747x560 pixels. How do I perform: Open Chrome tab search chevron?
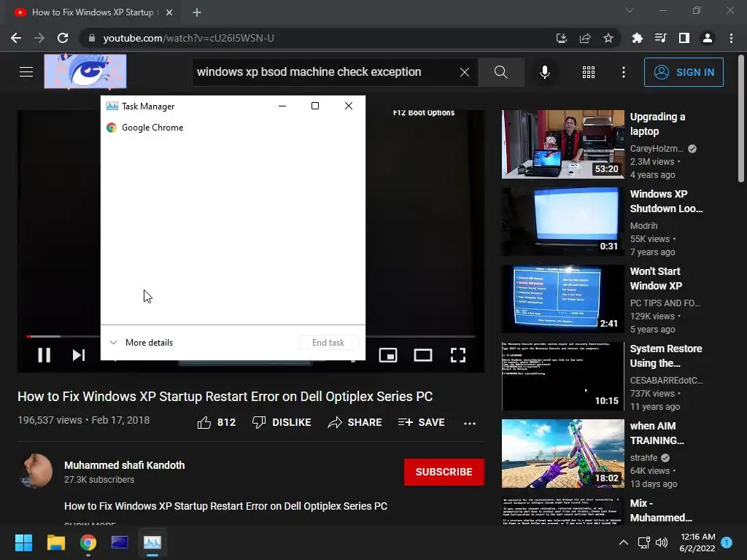[630, 10]
